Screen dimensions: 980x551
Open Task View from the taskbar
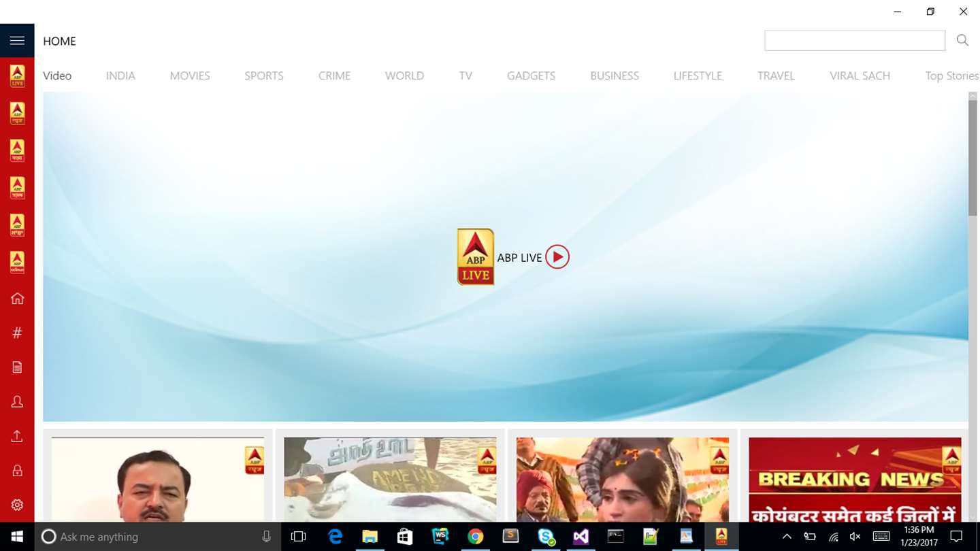tap(298, 537)
